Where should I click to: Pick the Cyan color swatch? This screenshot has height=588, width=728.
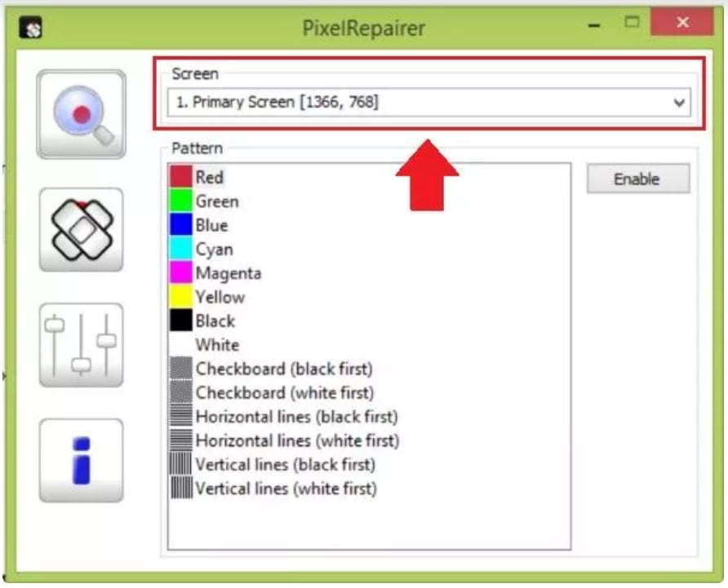[x=180, y=249]
